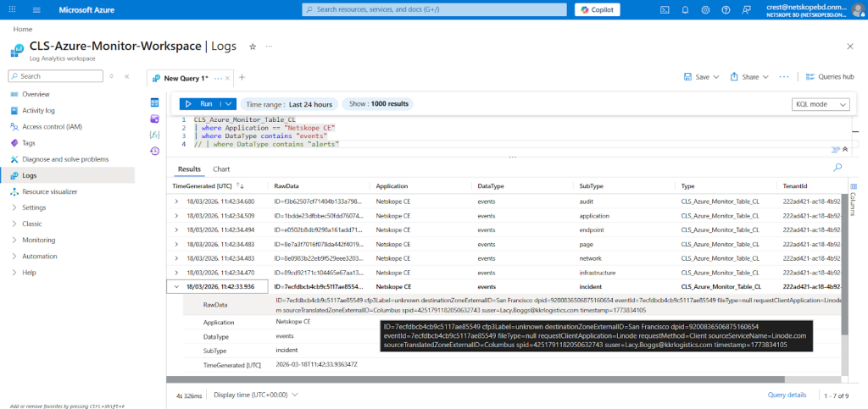
Task: Click Microsoft Azure logo text
Action: coord(87,9)
